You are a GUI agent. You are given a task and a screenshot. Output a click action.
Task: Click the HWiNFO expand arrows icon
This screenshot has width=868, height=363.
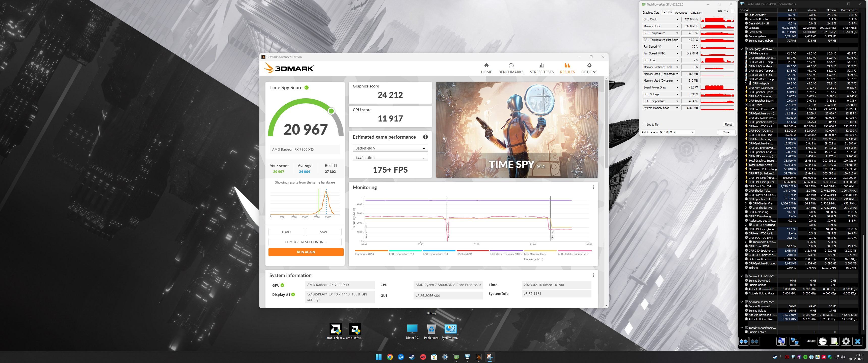click(x=744, y=341)
